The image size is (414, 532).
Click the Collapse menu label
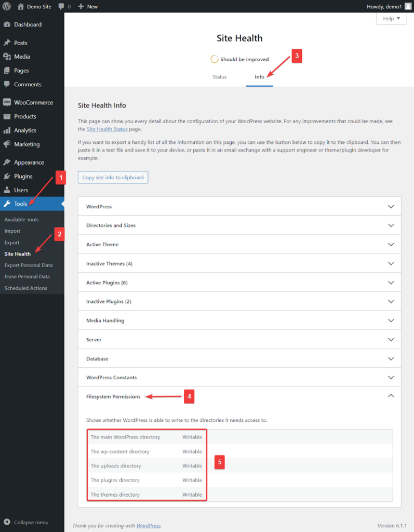[x=31, y=523]
